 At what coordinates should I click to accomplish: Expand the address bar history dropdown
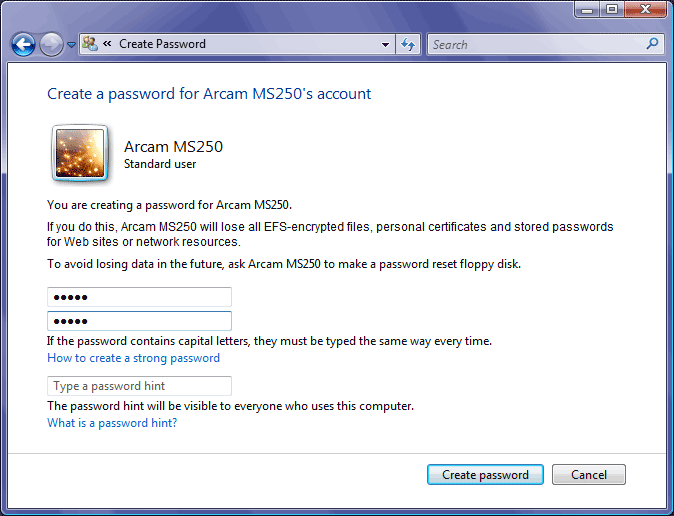point(386,44)
